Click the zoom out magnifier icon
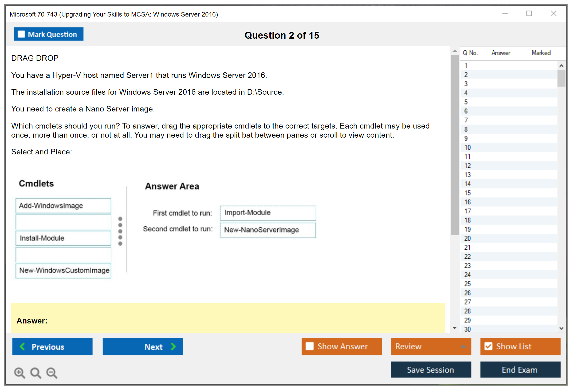 [52, 372]
